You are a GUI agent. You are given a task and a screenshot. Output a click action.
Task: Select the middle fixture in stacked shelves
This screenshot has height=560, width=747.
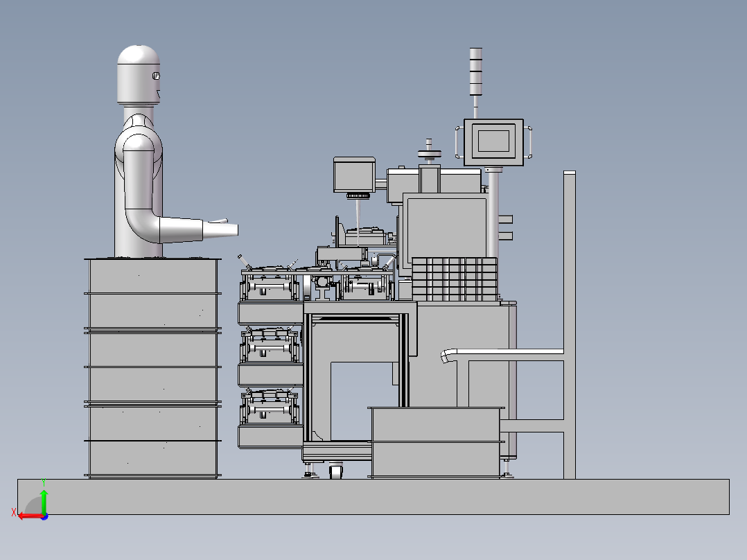tap(270, 345)
